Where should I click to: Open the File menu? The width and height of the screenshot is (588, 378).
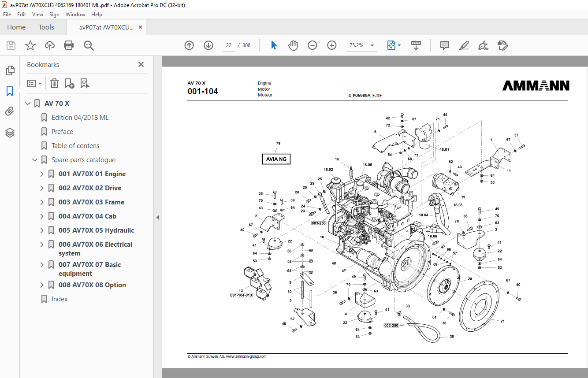[x=7, y=15]
